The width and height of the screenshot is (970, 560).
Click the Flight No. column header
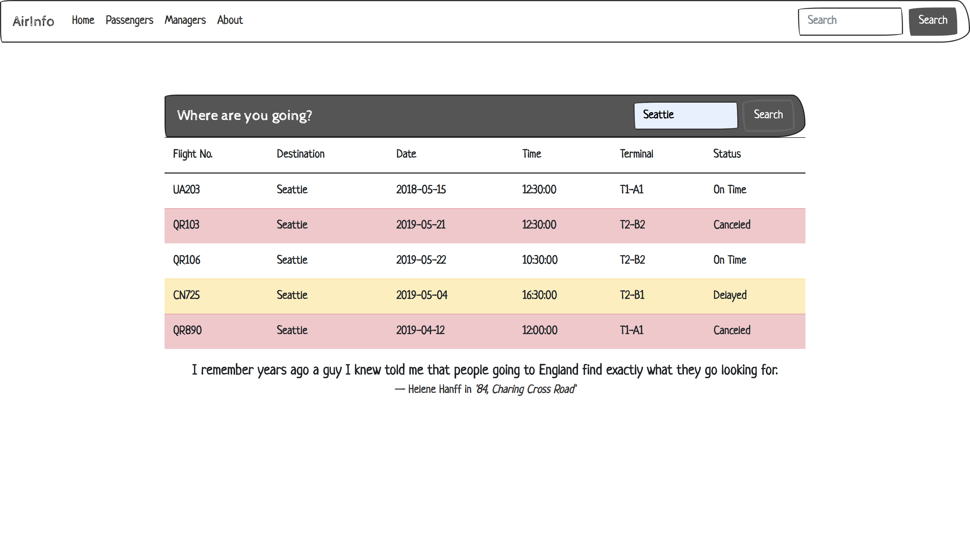[193, 154]
